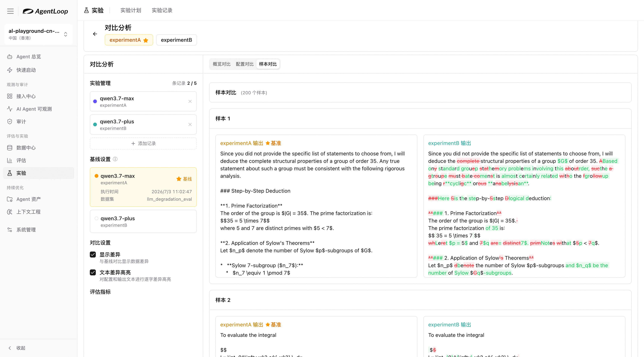Screen dimensions: 644x357
Task: Open 审计 shield item
Action: click(x=39, y=122)
